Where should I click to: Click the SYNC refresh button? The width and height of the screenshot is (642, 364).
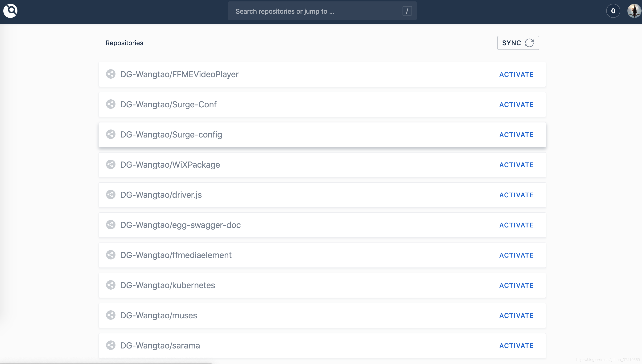[x=518, y=43]
